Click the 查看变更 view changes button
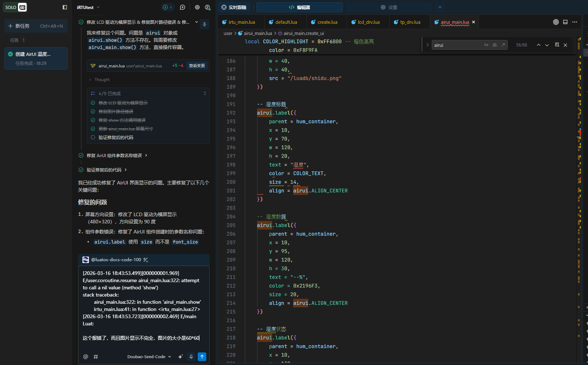The height and width of the screenshot is (365, 588). (197, 66)
